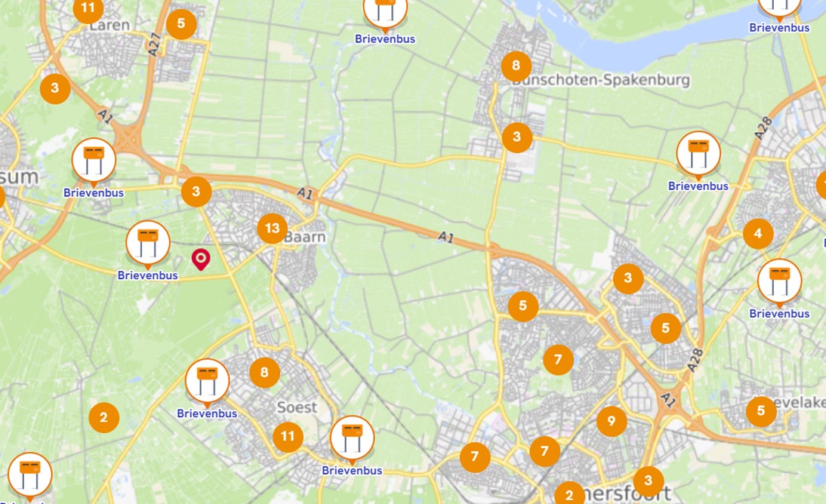
Task: Select the Brievenbus marker near the A1 junction
Action: tap(94, 161)
